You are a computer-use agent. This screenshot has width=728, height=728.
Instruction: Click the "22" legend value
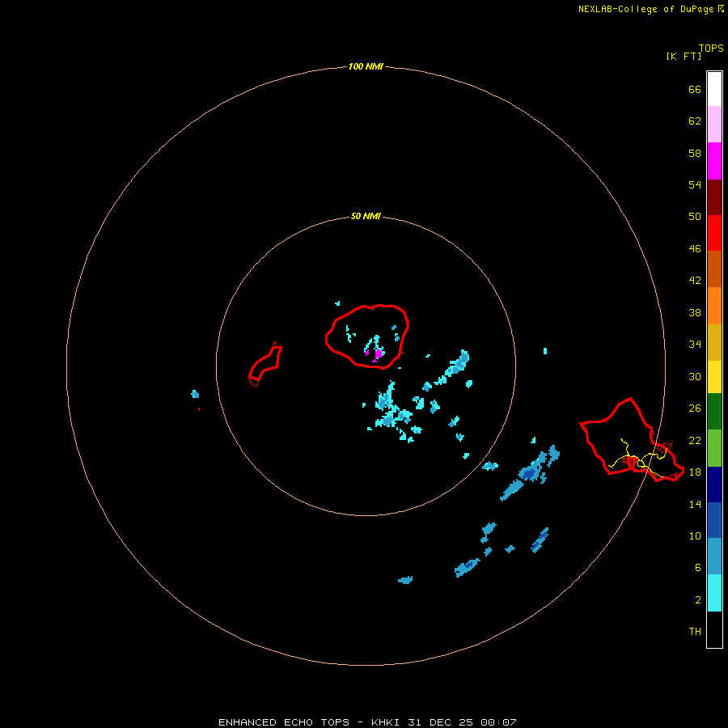click(695, 440)
